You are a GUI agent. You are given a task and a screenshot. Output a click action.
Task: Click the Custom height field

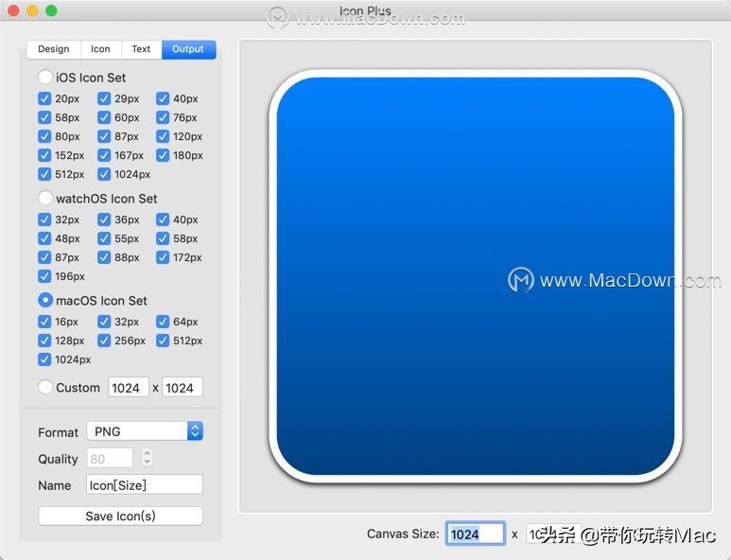(183, 388)
